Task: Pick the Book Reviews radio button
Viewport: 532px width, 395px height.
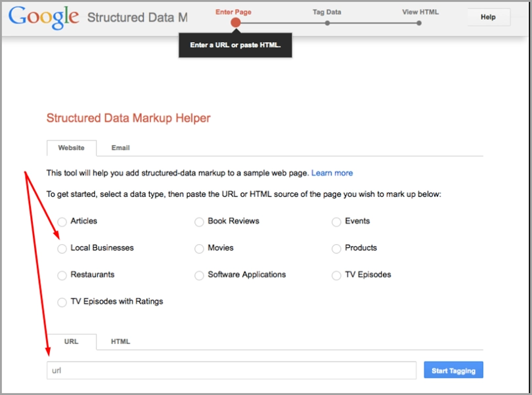Action: 199,222
